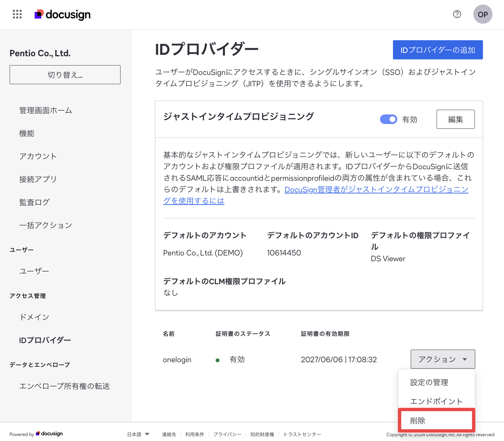Click the 証明書のステータス column header
Viewport: 504px width, 441px height.
pyautogui.click(x=243, y=334)
